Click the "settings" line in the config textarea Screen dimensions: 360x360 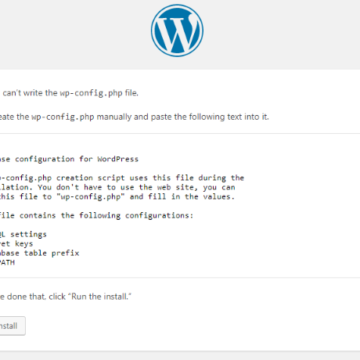click(x=23, y=234)
